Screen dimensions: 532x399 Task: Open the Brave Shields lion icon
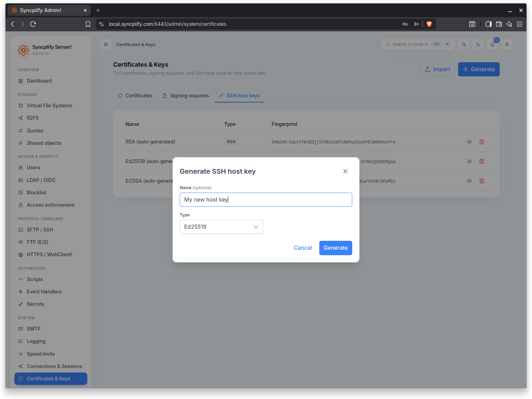point(429,24)
